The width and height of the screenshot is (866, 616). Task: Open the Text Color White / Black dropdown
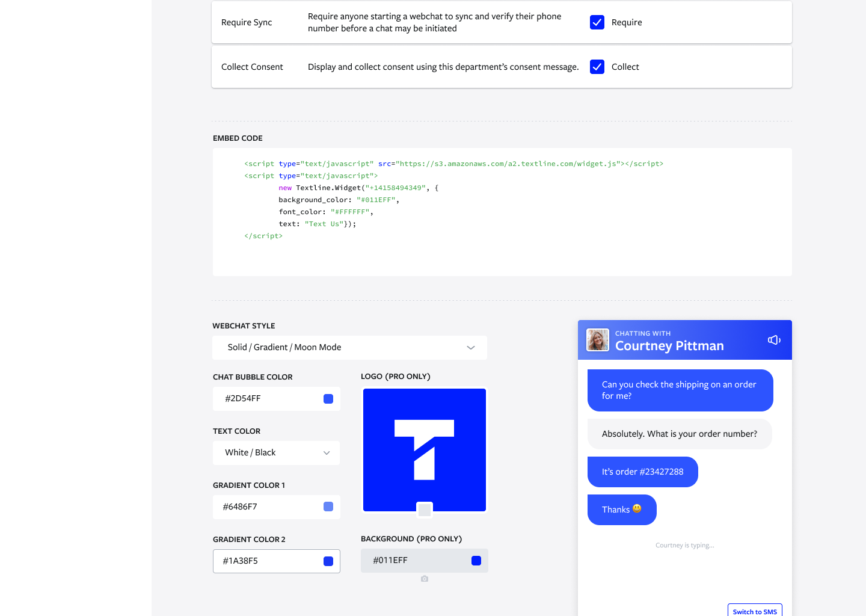[277, 453]
